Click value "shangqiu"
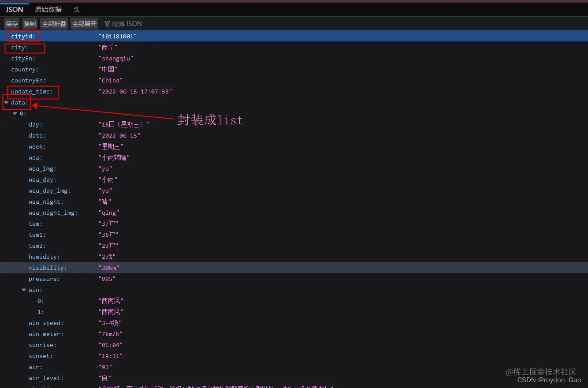Viewport: 588px width, 388px height. pyautogui.click(x=116, y=58)
